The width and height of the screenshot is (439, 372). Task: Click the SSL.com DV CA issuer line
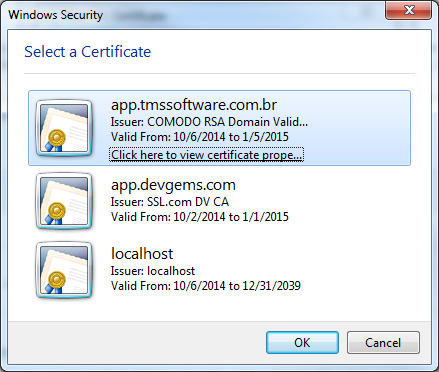170,202
